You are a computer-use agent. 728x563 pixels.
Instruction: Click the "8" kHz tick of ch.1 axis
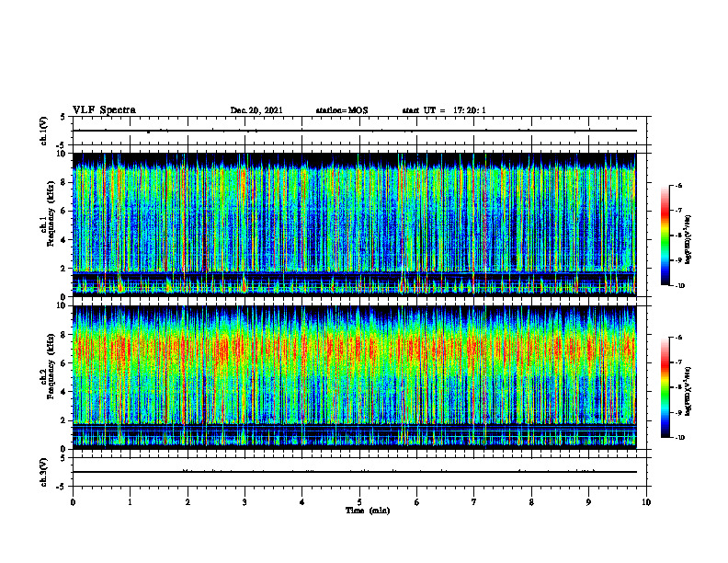[63, 182]
